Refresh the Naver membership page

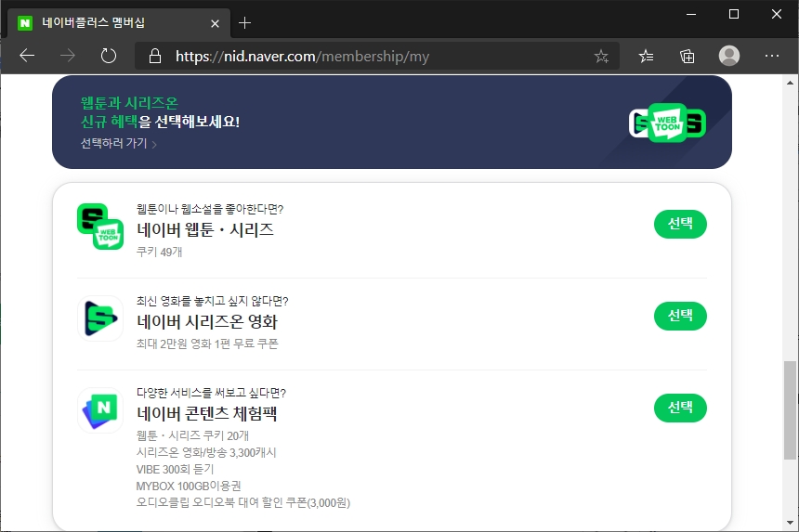tap(108, 56)
